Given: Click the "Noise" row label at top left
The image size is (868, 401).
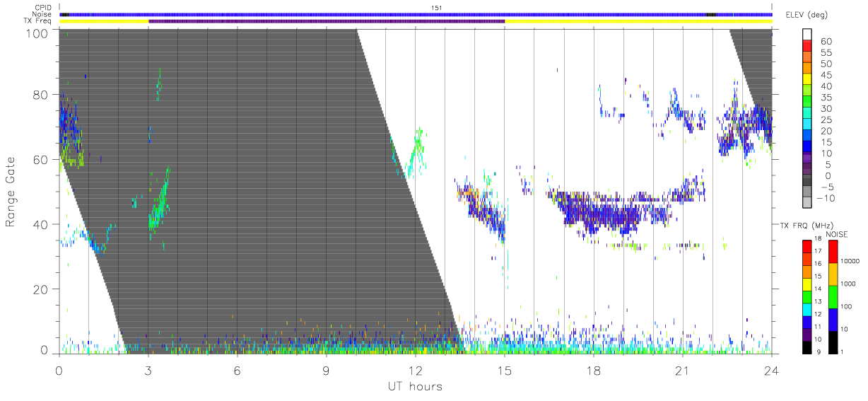Looking at the screenshot, I should pyautogui.click(x=43, y=14).
